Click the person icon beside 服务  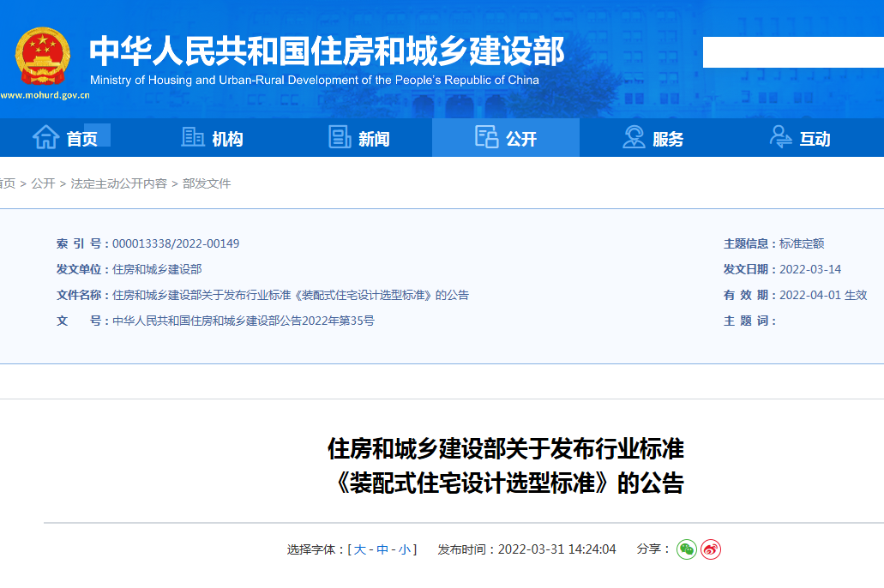[x=634, y=137]
